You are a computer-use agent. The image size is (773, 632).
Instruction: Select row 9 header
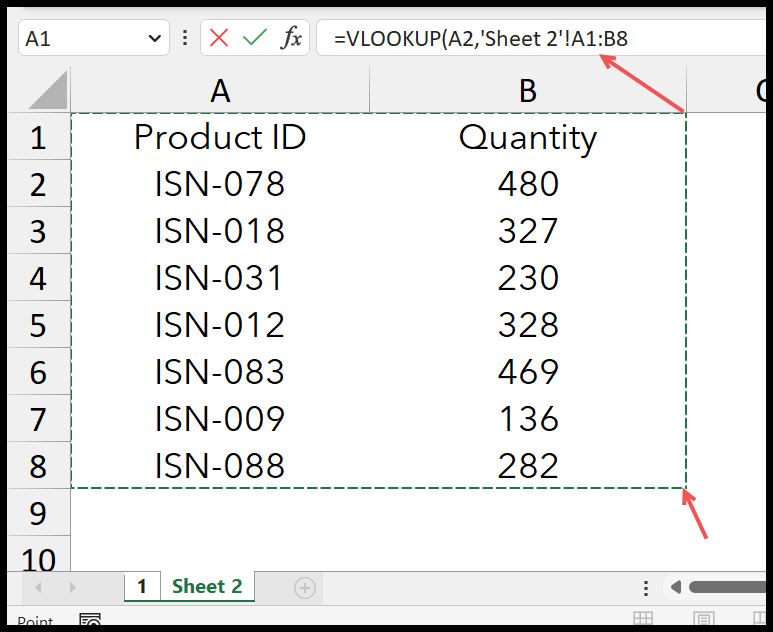(38, 512)
